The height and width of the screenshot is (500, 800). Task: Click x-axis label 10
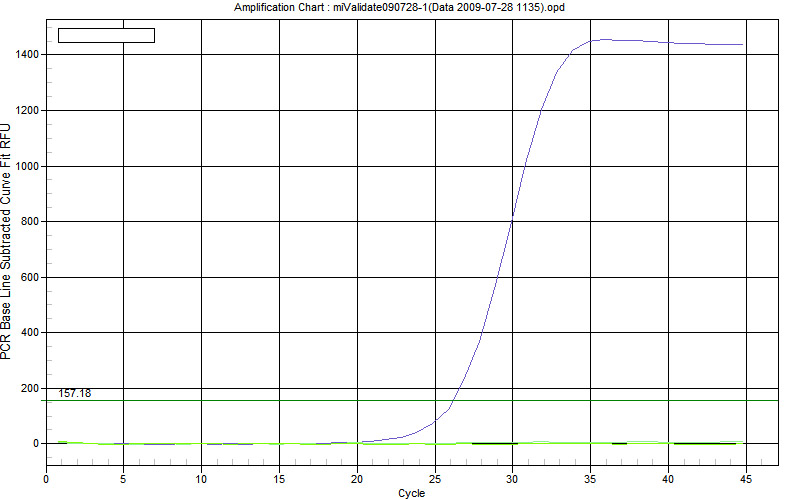pos(201,479)
